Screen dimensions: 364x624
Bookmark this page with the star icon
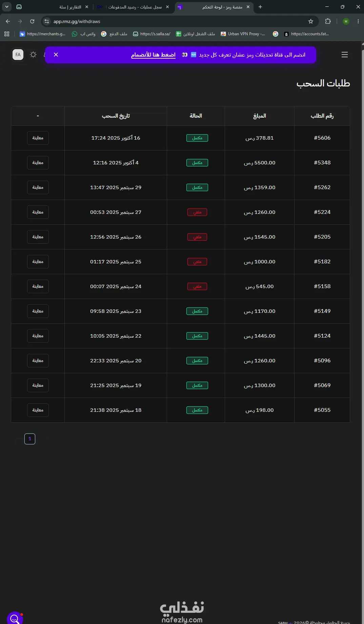[x=311, y=21]
